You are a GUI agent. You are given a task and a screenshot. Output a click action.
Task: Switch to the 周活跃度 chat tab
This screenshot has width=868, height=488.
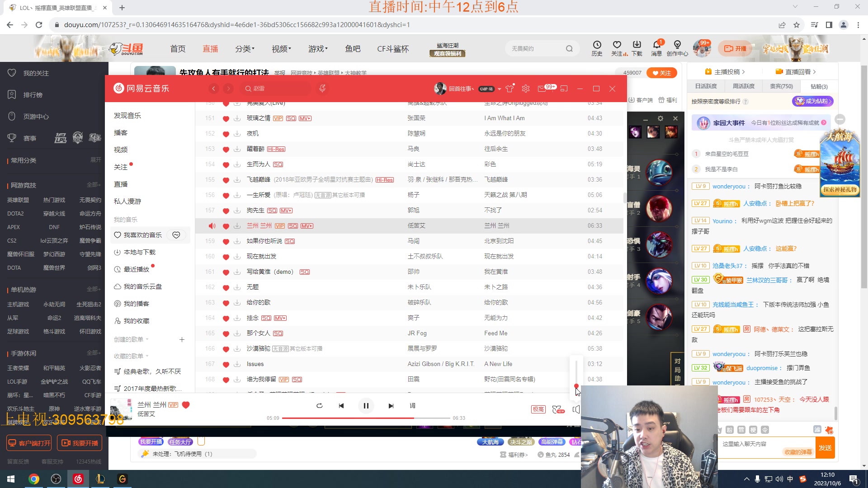(x=744, y=86)
